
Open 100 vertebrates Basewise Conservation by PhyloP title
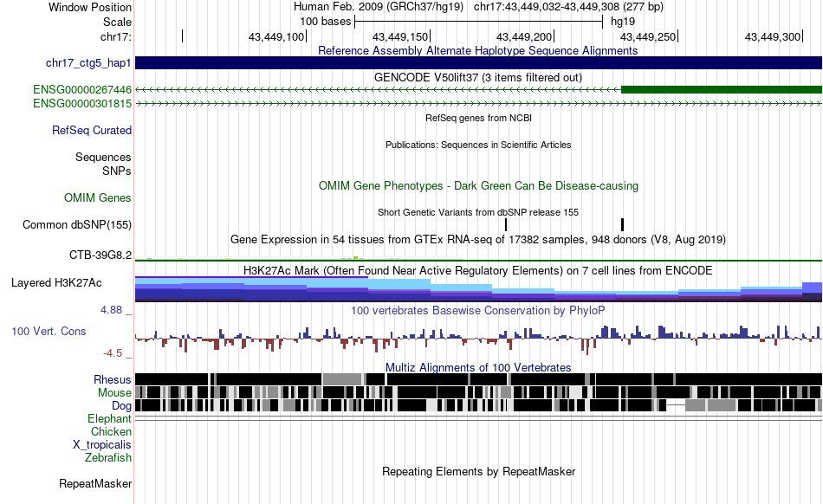(478, 311)
